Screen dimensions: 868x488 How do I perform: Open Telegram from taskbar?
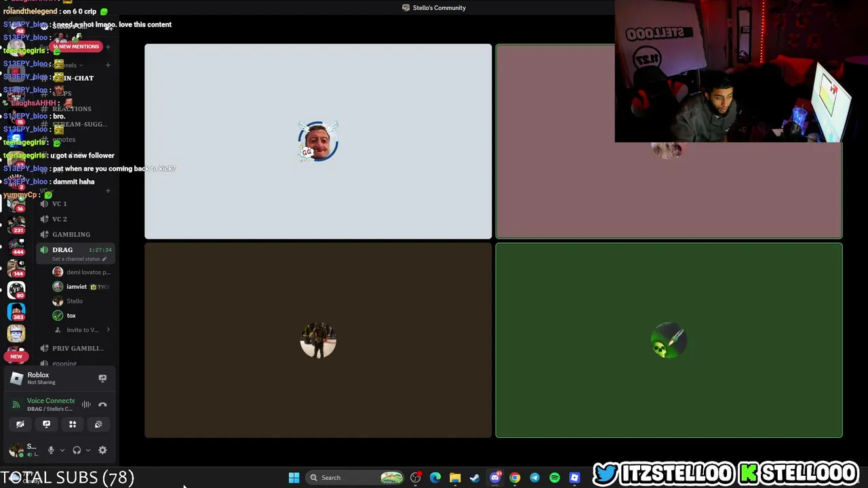[534, 478]
